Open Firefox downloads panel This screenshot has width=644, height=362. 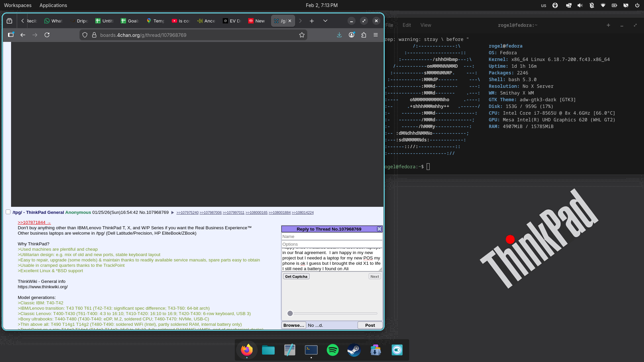pos(339,35)
